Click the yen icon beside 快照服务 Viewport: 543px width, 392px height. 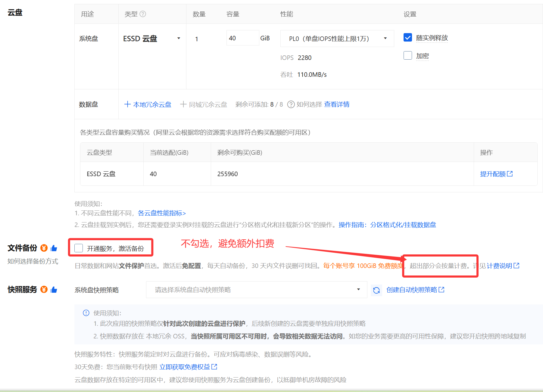[x=44, y=289]
